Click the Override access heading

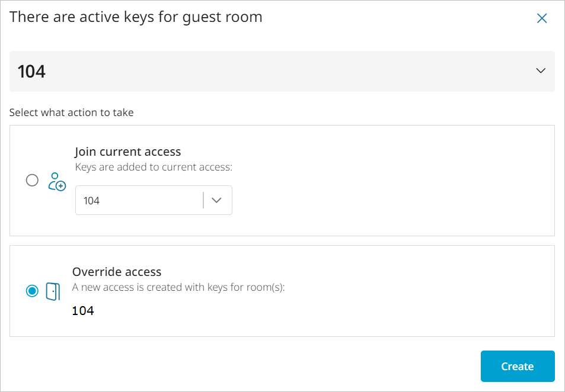[117, 272]
